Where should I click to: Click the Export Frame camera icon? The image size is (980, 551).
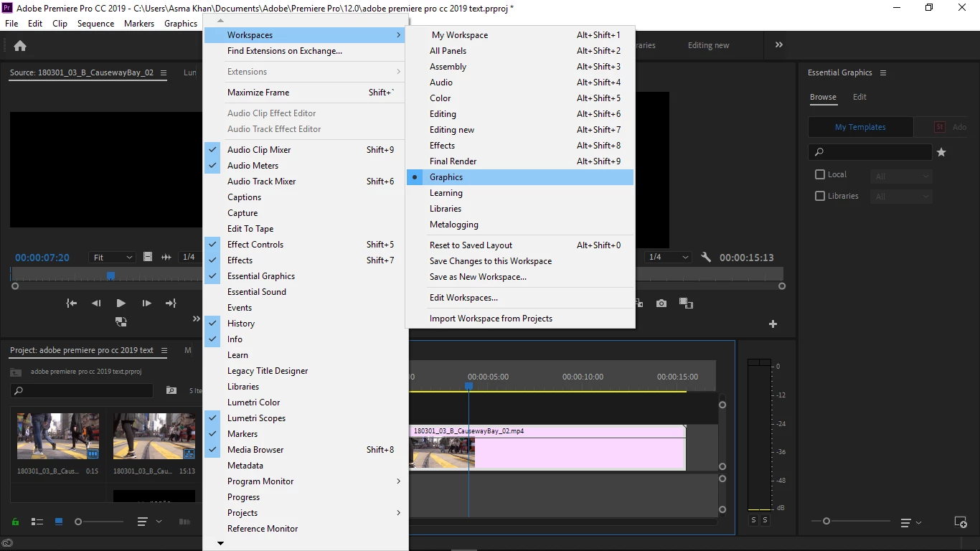pos(661,303)
